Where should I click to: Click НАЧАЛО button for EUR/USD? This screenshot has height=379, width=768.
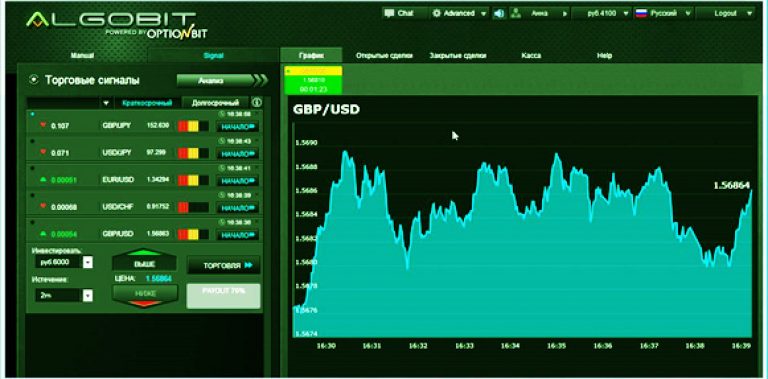point(238,181)
